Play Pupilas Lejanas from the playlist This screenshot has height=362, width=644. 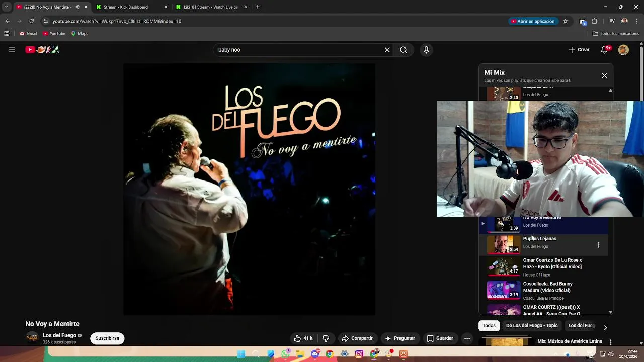[x=543, y=245]
